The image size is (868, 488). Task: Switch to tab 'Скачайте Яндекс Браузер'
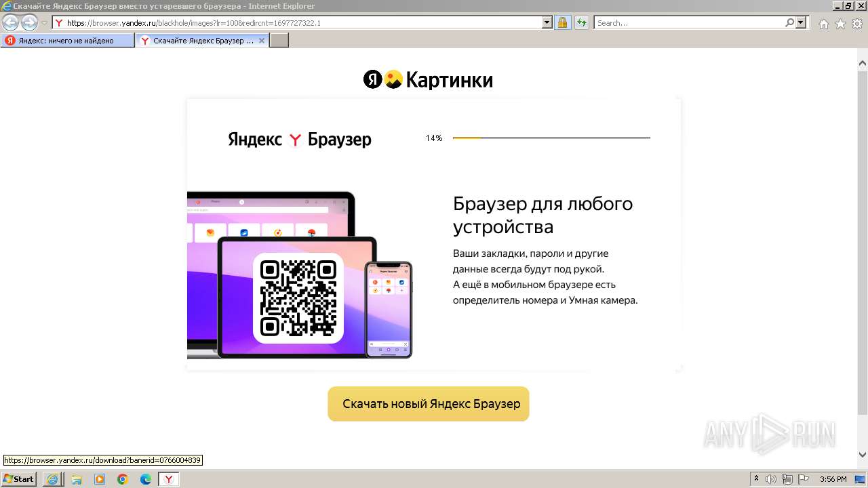point(203,41)
